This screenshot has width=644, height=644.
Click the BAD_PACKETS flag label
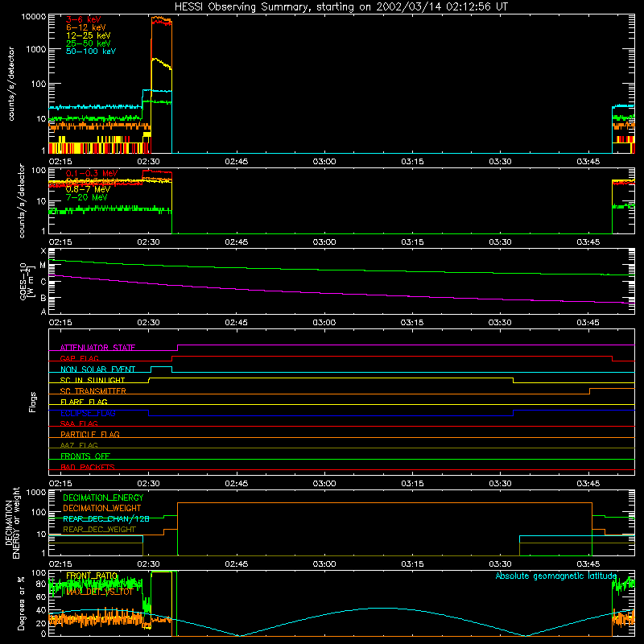click(87, 467)
